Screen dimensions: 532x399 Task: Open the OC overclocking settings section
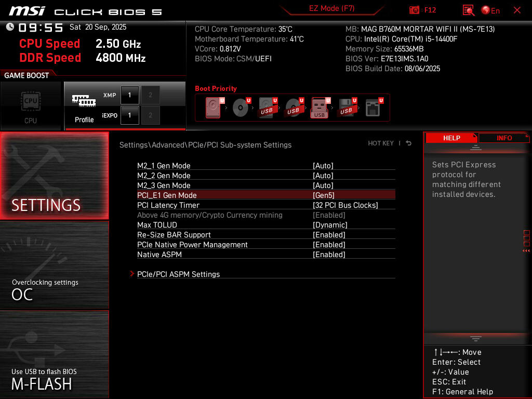[x=54, y=265]
